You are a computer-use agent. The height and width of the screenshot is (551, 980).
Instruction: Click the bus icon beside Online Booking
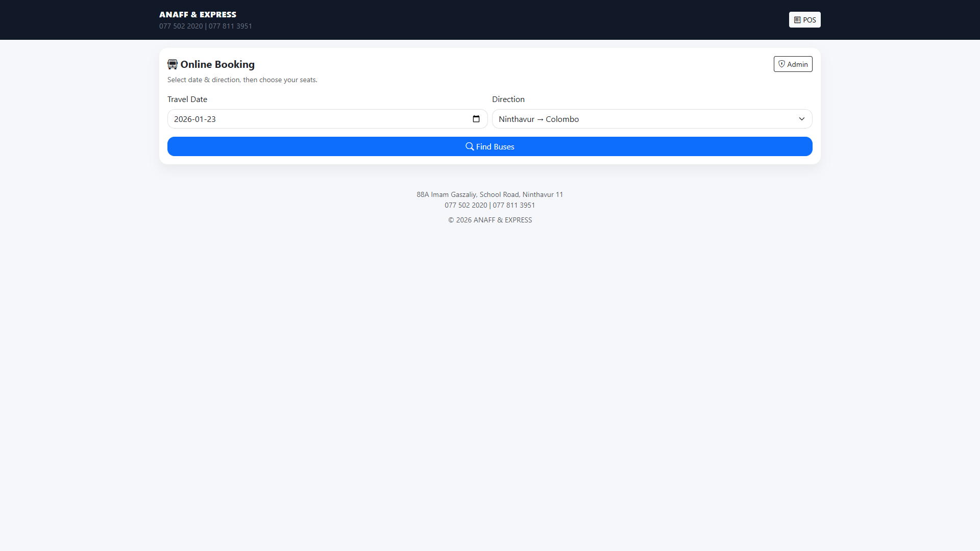click(x=173, y=64)
